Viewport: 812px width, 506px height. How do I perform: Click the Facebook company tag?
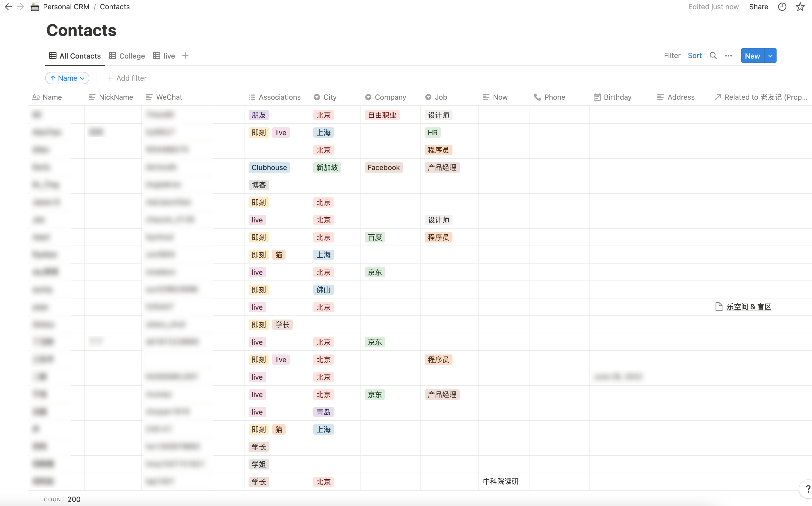point(383,167)
